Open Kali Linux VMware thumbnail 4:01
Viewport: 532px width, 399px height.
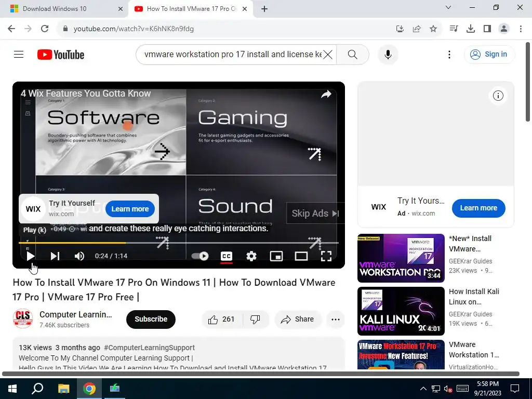401,311
